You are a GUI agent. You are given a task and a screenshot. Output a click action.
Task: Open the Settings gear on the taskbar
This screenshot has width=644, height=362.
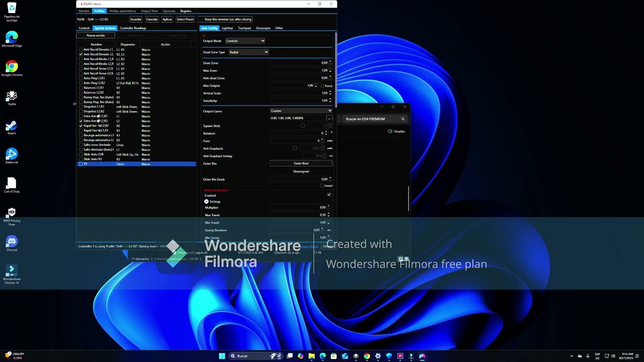pyautogui.click(x=378, y=356)
